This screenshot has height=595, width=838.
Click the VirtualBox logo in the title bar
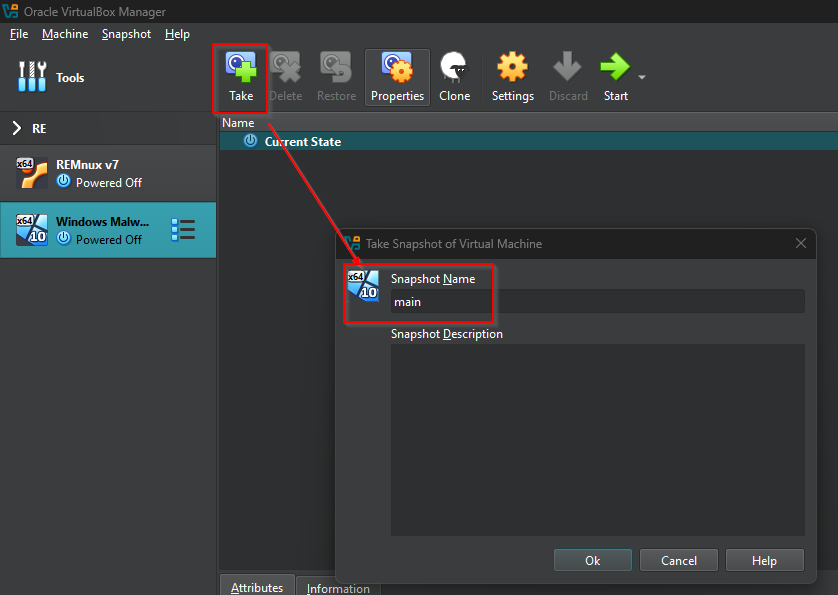(x=10, y=11)
